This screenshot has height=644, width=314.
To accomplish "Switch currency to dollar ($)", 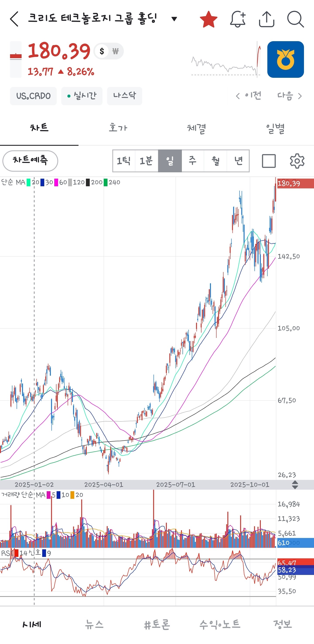I will 102,51.
